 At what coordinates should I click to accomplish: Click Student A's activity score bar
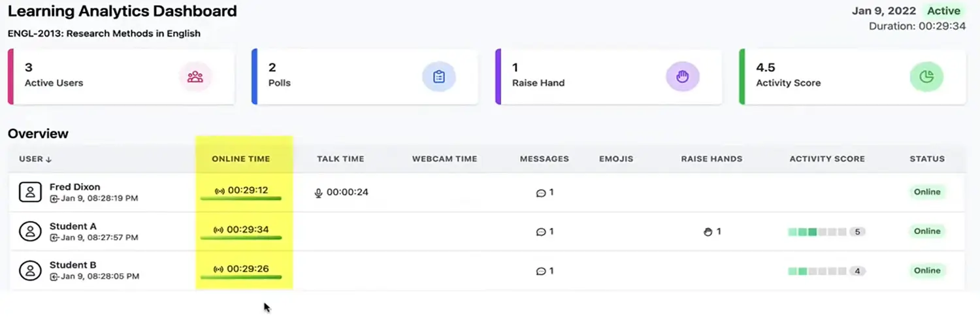click(817, 232)
